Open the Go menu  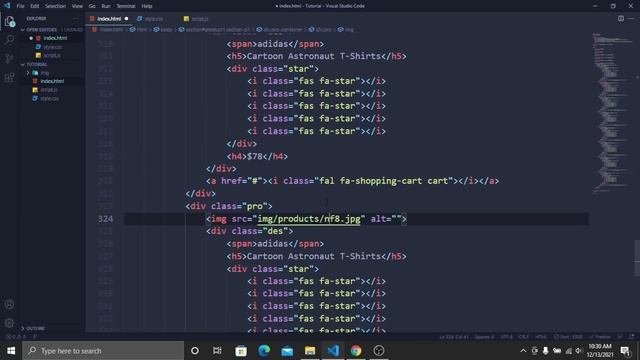point(92,6)
